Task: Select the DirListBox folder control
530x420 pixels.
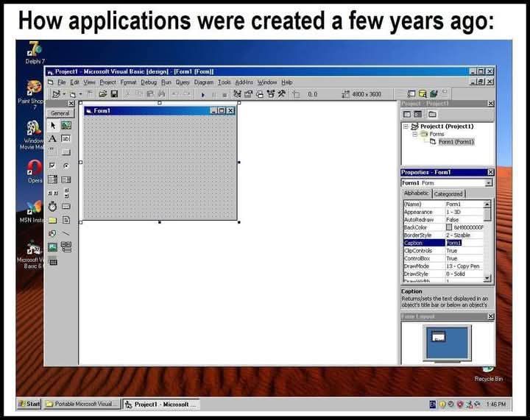Action: point(53,220)
